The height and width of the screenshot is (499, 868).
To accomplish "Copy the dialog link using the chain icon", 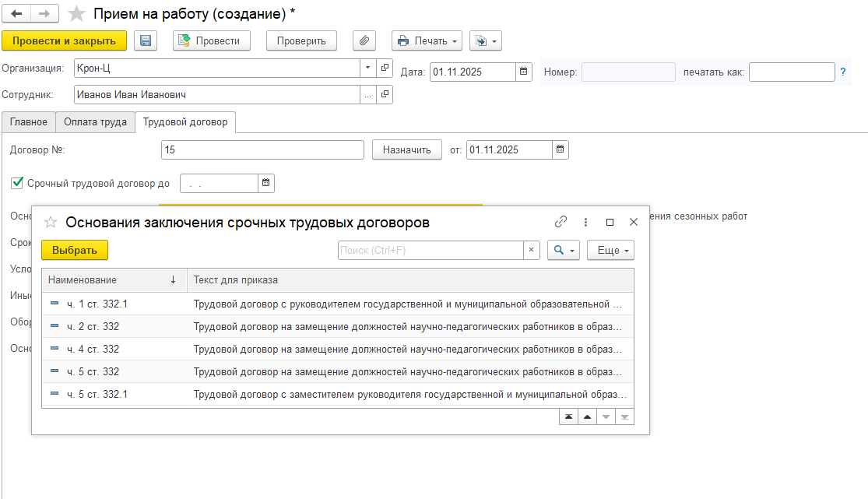I will point(561,222).
